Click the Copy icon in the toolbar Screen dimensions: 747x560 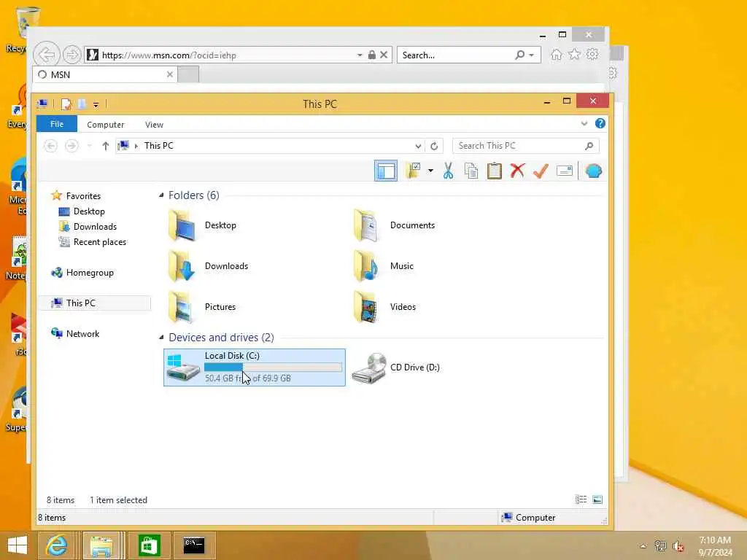(471, 171)
